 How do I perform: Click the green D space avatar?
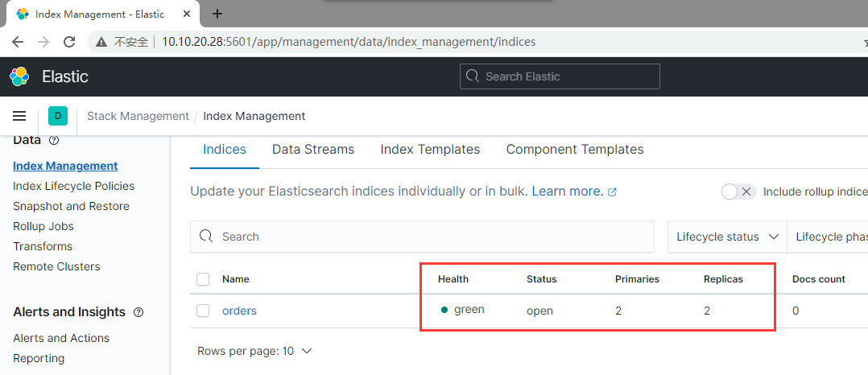[x=58, y=116]
